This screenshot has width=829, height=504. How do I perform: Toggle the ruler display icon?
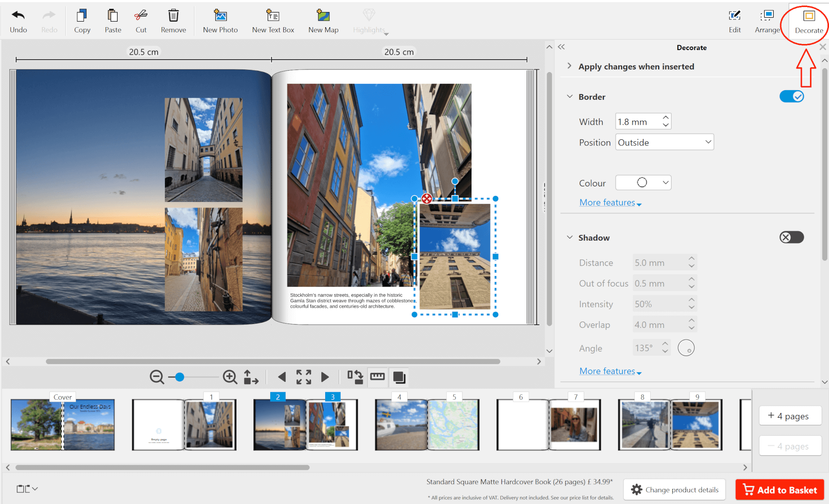tap(377, 377)
